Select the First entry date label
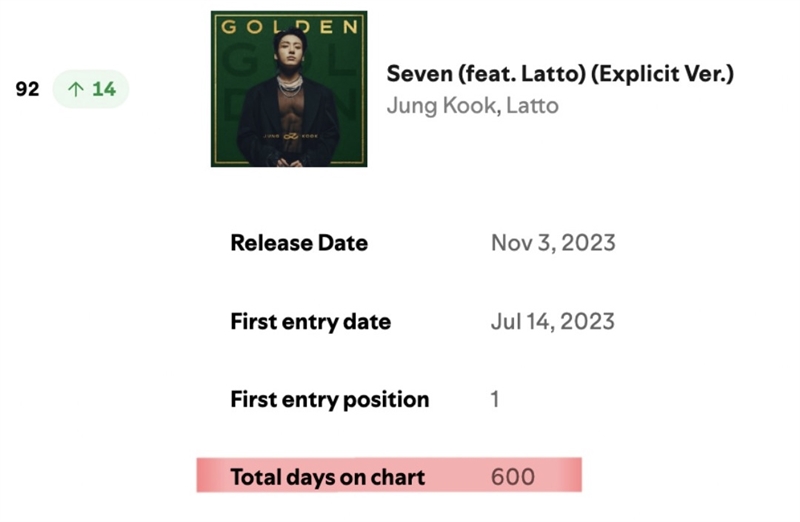This screenshot has height=522, width=800. click(x=311, y=322)
